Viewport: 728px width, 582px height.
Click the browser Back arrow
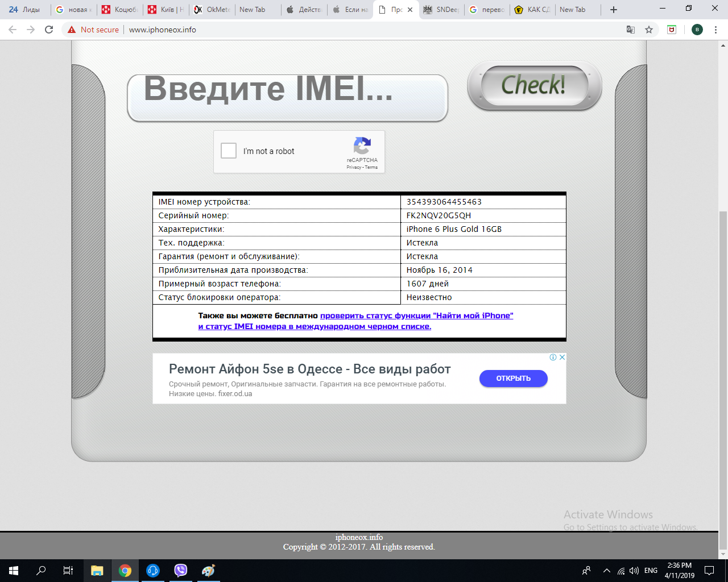(x=13, y=30)
